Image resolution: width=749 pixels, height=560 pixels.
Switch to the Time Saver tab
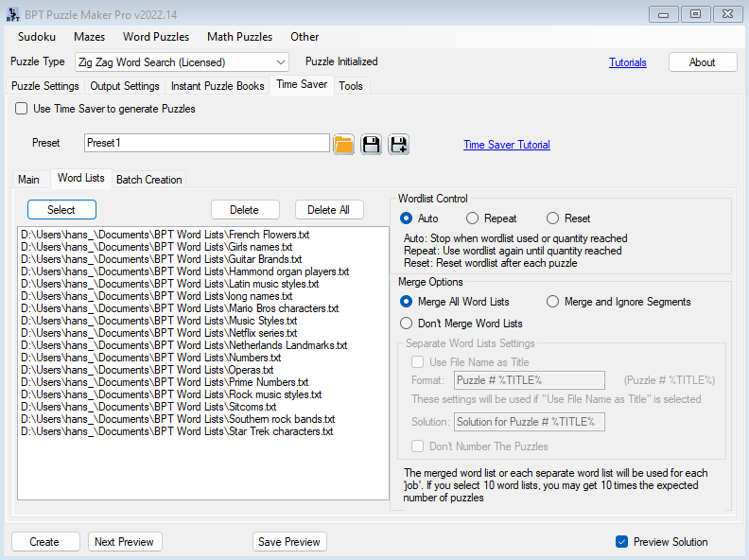point(302,84)
